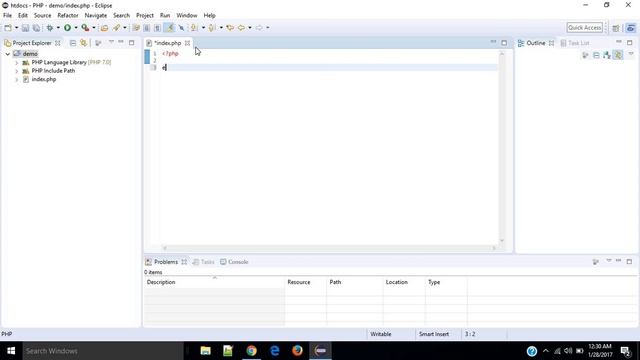
Task: Toggle Show Whitespace Characters icon
Action: coord(157,28)
